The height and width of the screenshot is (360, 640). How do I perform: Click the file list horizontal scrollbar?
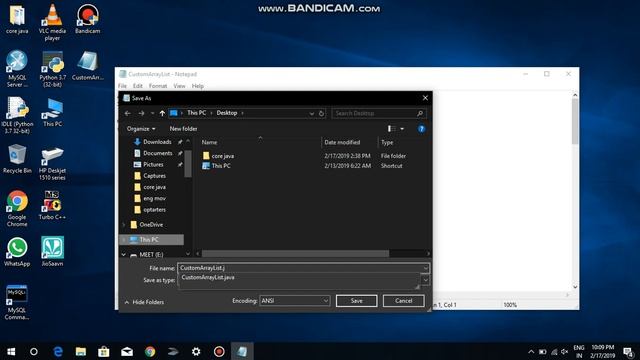(x=296, y=254)
